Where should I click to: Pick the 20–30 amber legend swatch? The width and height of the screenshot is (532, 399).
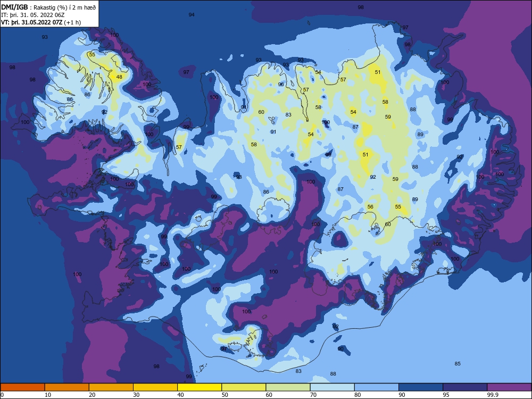[111, 387]
